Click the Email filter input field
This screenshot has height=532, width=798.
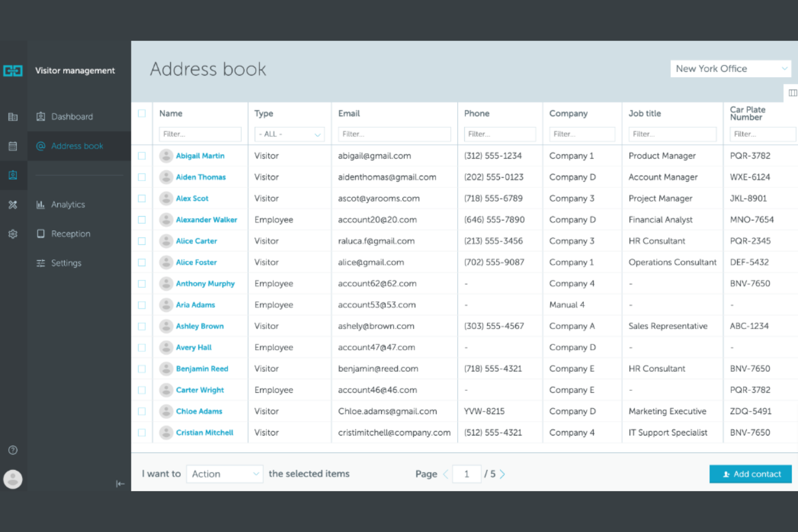394,134
